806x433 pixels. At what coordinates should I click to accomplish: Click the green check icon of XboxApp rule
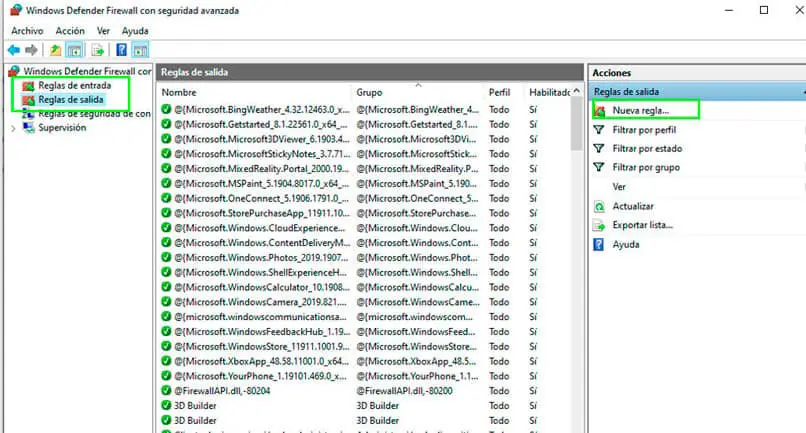tap(166, 361)
